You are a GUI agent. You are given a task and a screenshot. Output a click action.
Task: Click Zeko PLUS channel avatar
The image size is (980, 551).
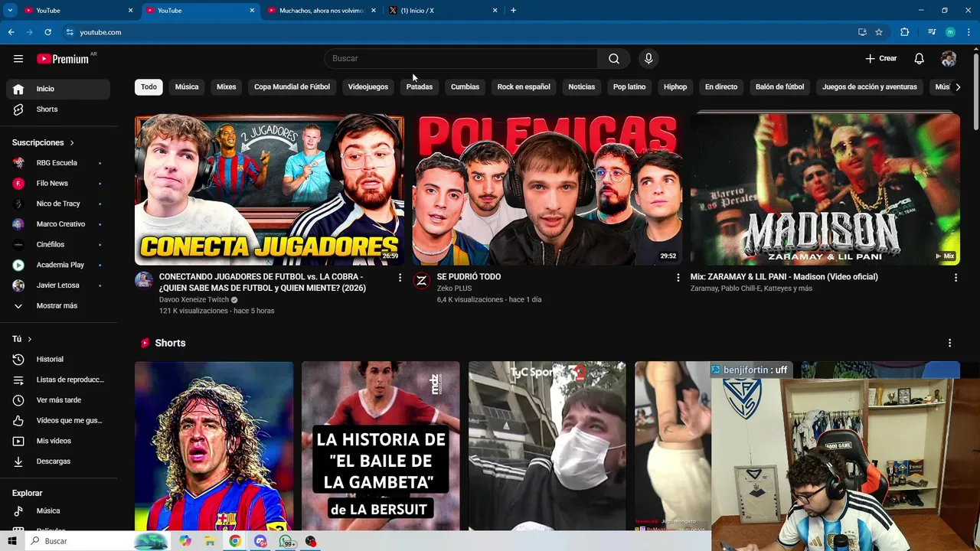(421, 280)
